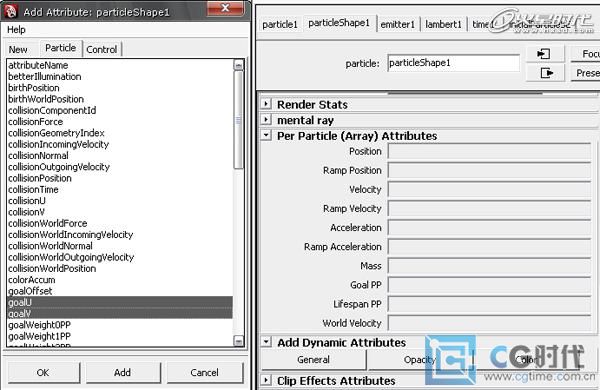Click the Ramp Velocity attribute field
Screen dimensions: 600x390
[x=489, y=209]
